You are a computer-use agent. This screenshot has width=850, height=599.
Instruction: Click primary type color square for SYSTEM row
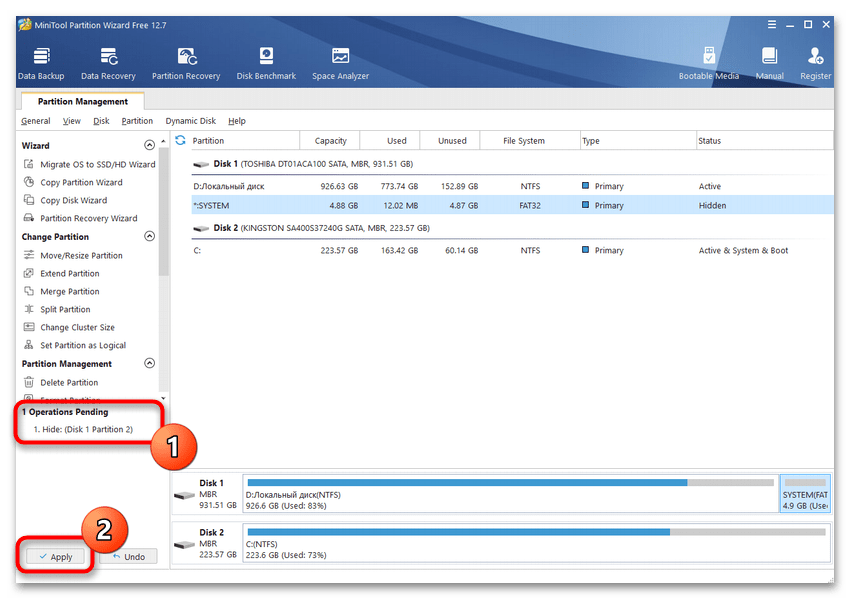point(585,205)
